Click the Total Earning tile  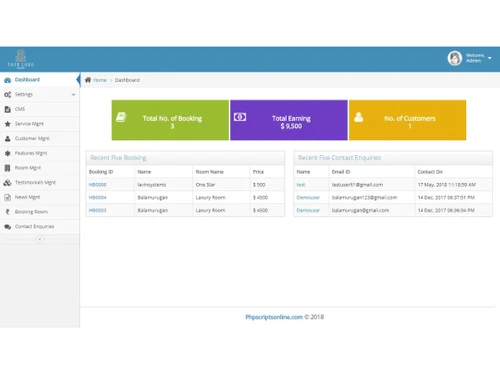[289, 120]
